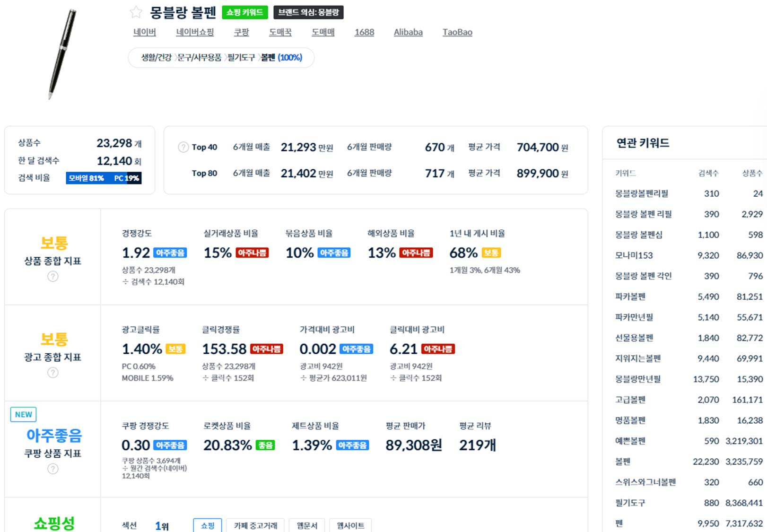767x532 pixels.
Task: Click the 키워드 column header
Action: click(x=626, y=174)
